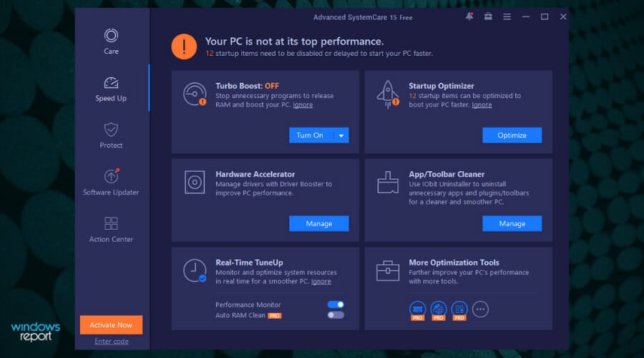Open the third PRO optimization tool icon
The image size is (644, 358).
[459, 310]
